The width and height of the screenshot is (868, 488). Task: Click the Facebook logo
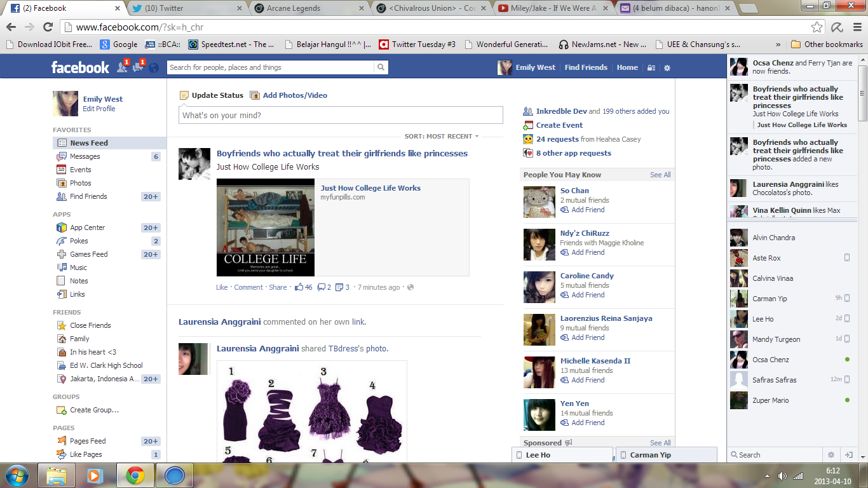click(x=80, y=67)
